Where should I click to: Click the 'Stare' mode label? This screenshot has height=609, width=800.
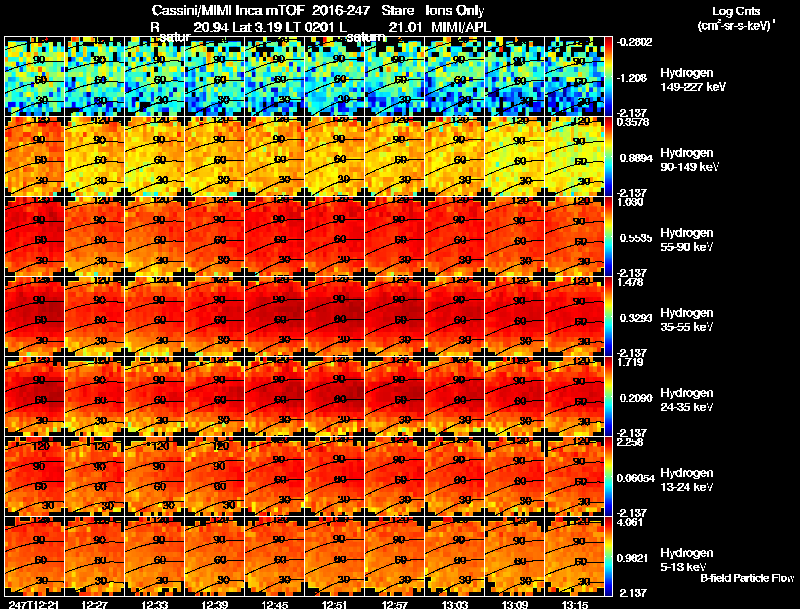[397, 11]
